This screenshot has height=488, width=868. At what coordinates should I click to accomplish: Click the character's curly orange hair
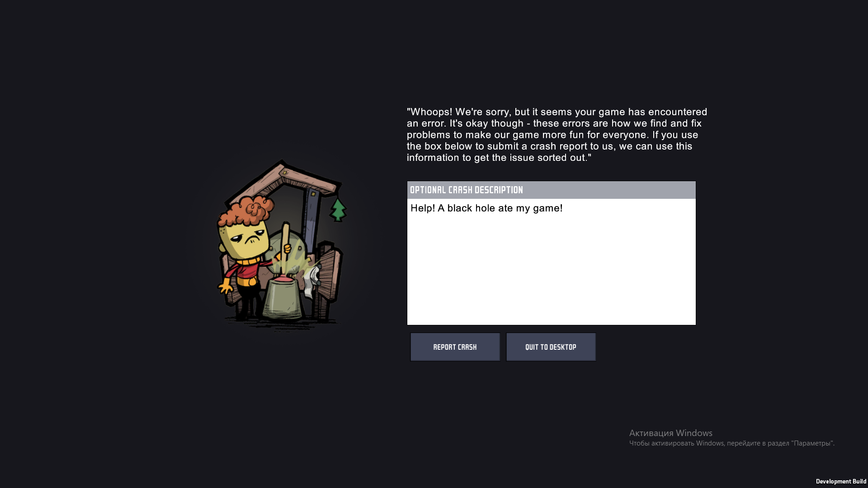pyautogui.click(x=246, y=210)
